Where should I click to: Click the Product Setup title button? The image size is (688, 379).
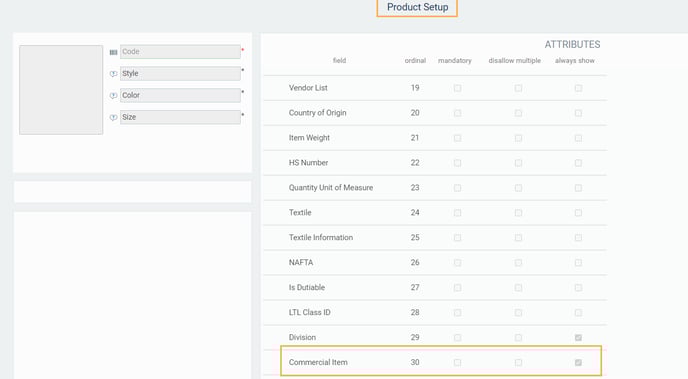coord(417,7)
